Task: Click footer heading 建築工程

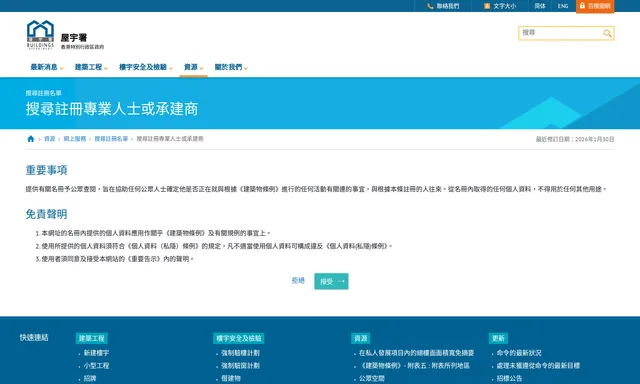Action: tap(91, 338)
